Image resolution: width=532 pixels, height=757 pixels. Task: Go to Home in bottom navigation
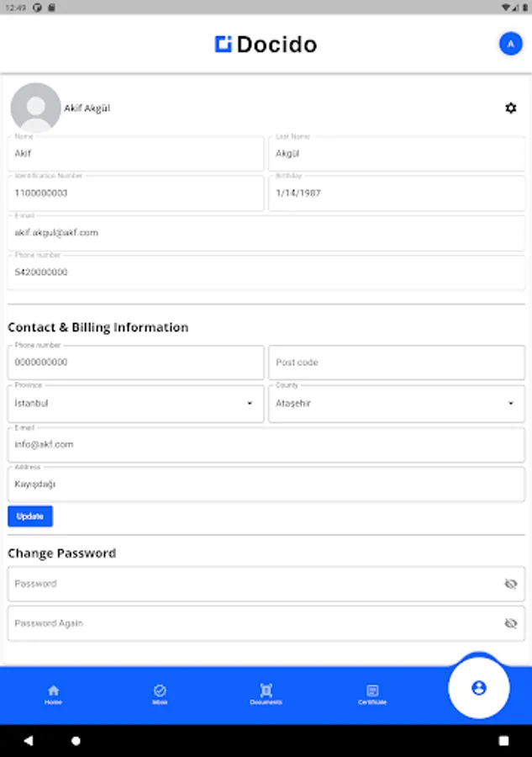pos(53,695)
